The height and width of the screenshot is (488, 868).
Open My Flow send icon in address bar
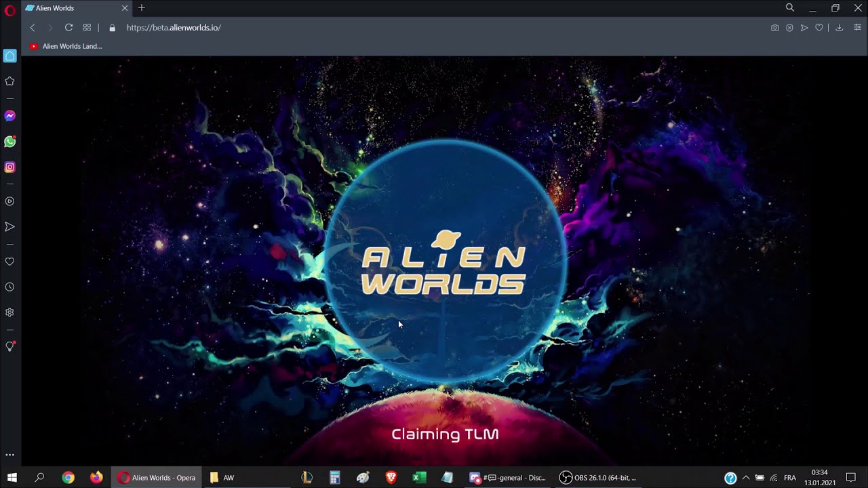(x=804, y=28)
